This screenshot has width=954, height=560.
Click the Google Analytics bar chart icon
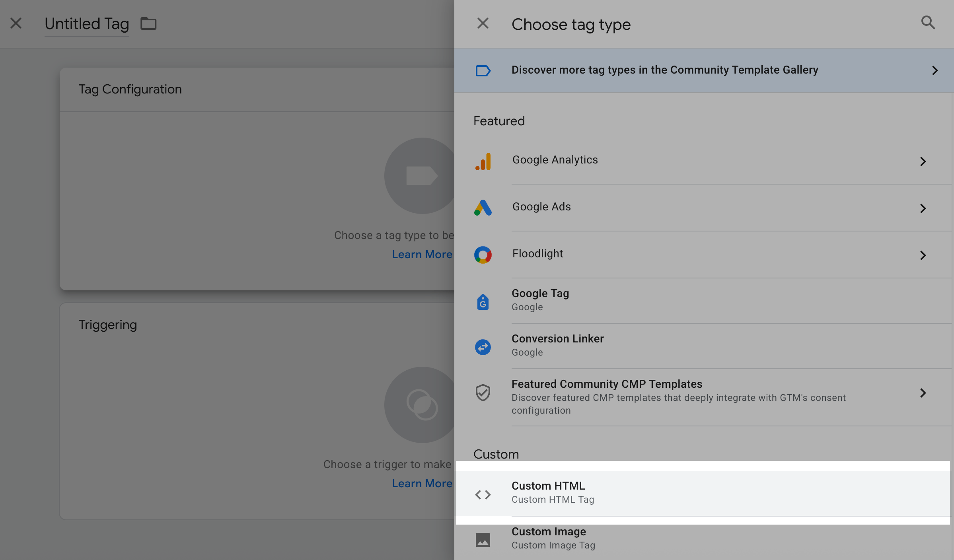483,161
